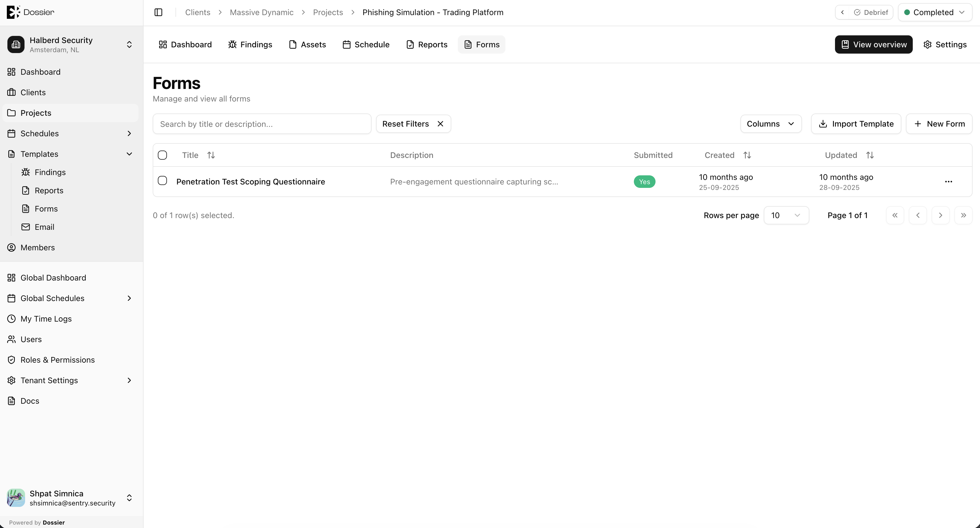The width and height of the screenshot is (980, 528).
Task: Open the rows per page selector
Action: click(x=786, y=215)
